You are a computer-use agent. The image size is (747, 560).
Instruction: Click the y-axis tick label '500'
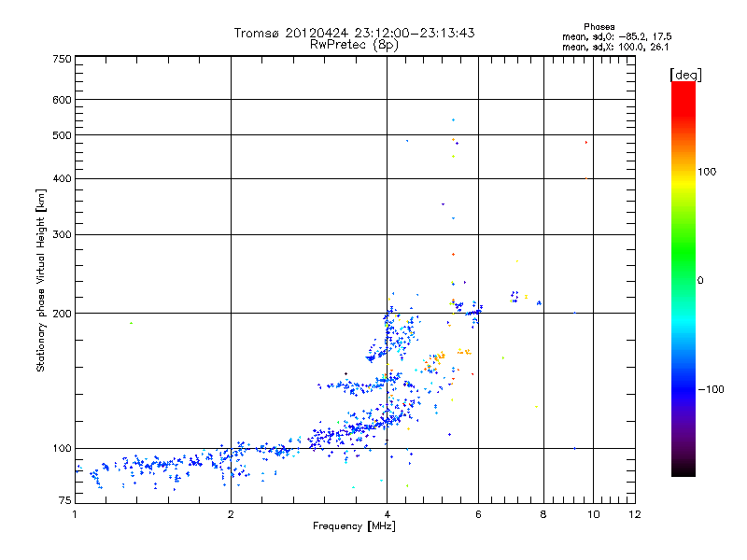point(63,135)
